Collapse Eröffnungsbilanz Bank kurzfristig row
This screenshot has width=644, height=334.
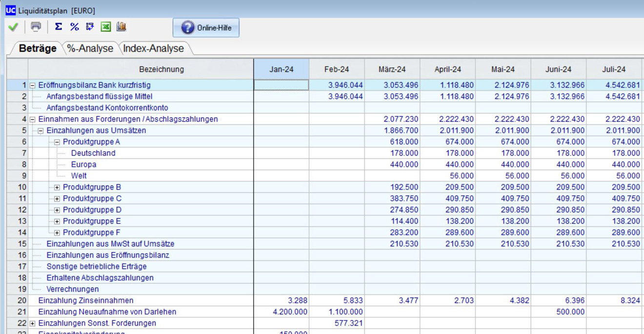tap(33, 85)
